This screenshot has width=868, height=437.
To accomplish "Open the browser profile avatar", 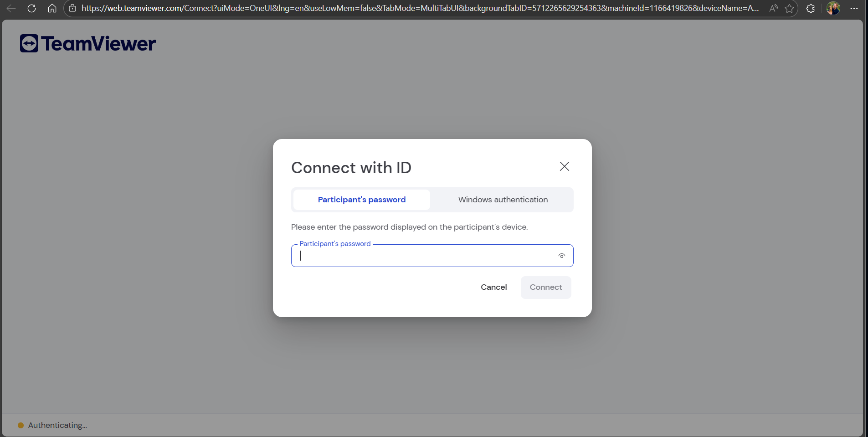I will coord(833,8).
